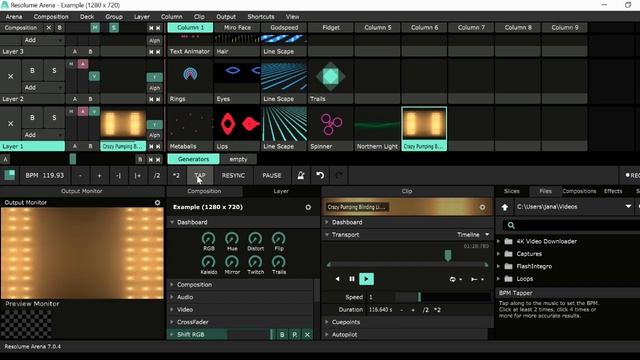Viewport: 640px width, 360px height.
Task: Toggle bypass B on Shift RGB effect
Action: [x=282, y=335]
